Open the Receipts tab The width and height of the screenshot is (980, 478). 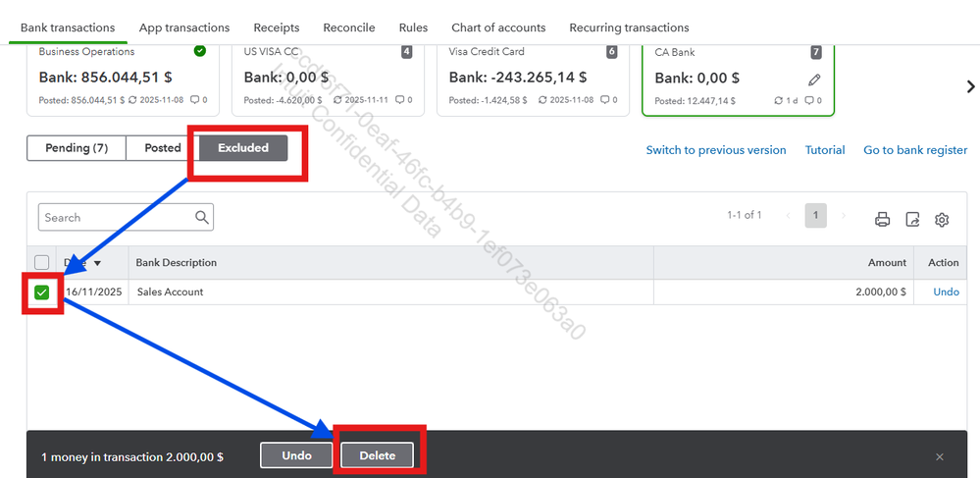(277, 27)
